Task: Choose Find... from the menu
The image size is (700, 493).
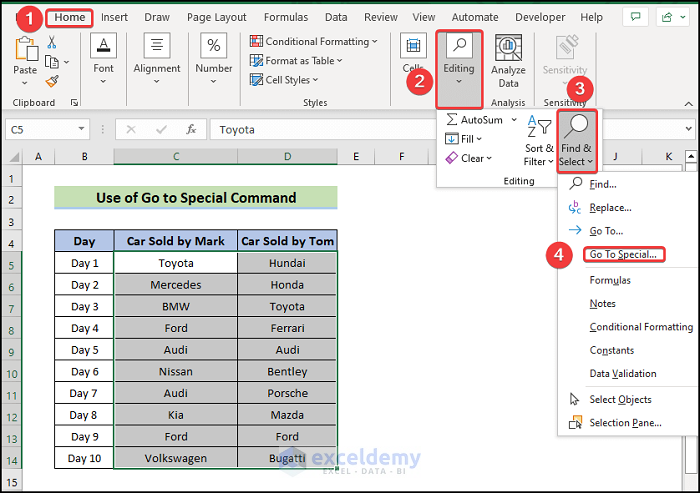Action: (x=603, y=184)
